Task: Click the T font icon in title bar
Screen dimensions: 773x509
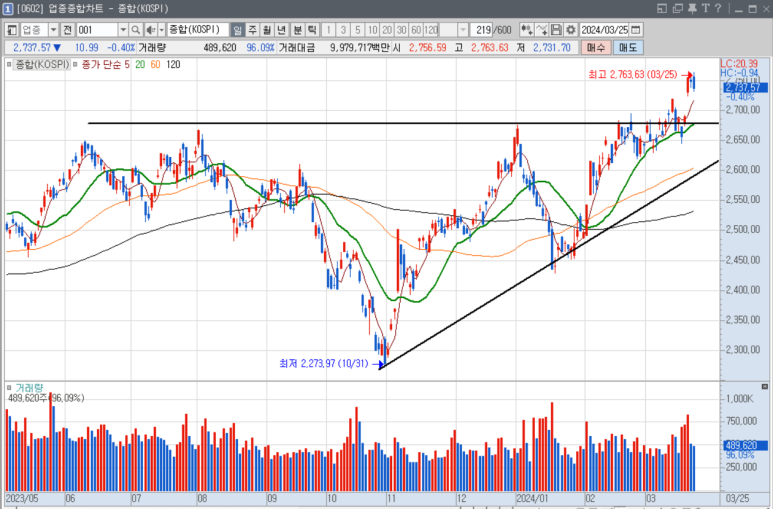Action: click(705, 8)
